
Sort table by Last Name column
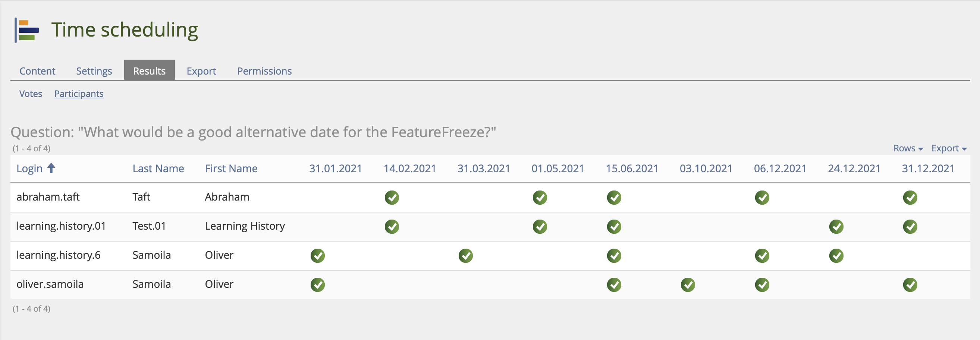click(158, 169)
